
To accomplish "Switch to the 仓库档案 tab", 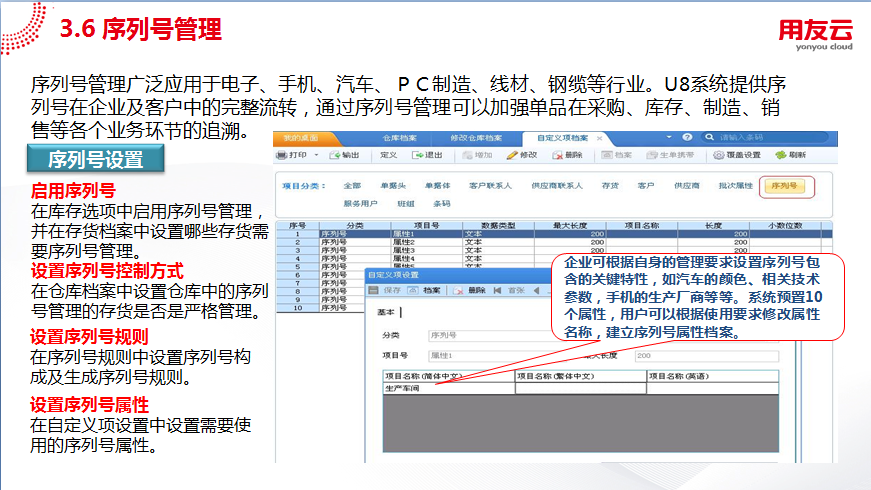I will (x=399, y=138).
